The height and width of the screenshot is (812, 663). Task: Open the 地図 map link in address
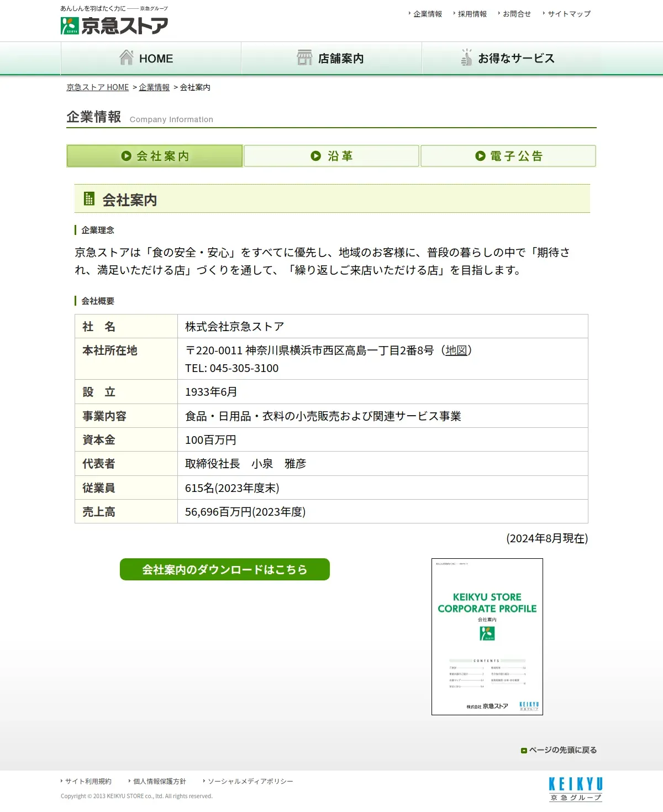pyautogui.click(x=456, y=350)
